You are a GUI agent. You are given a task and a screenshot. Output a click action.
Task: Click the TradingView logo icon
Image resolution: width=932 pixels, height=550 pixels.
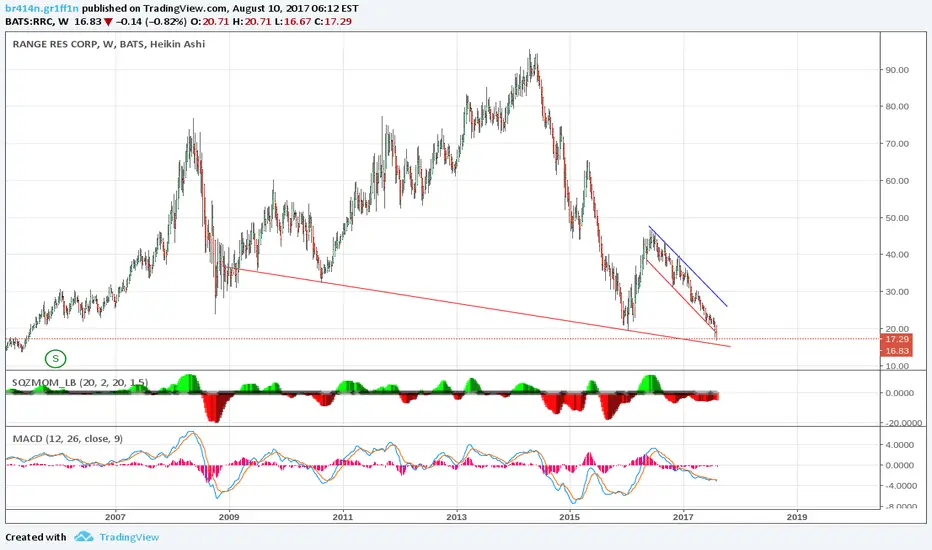pos(84,537)
